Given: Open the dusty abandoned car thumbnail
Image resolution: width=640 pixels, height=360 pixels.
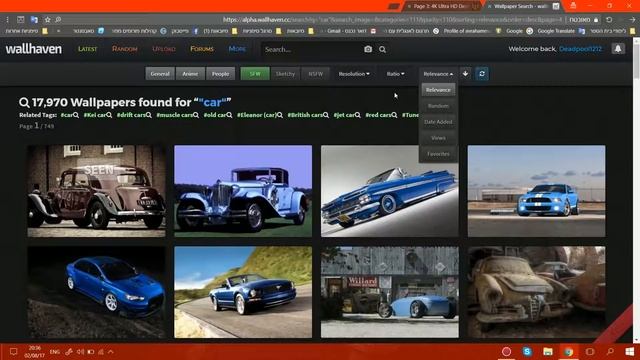Looking at the screenshot, I should pyautogui.click(x=536, y=292).
